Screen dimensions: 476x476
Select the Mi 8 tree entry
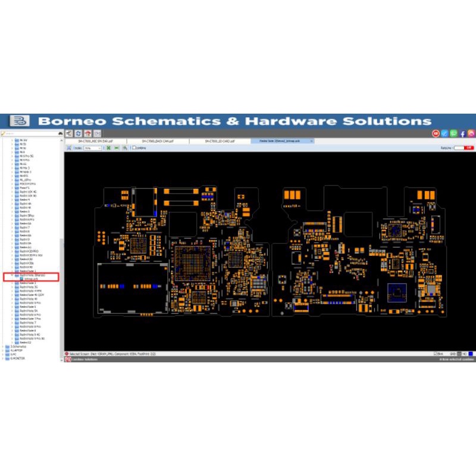[23, 152]
